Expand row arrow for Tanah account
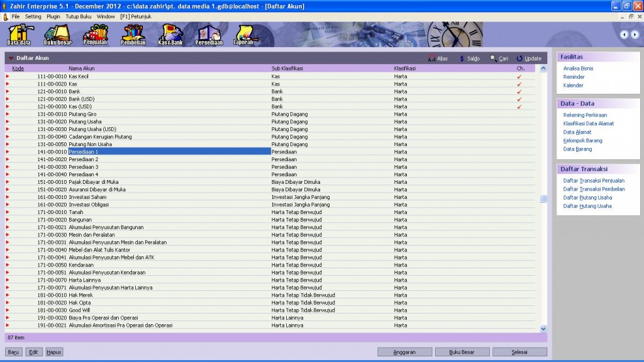The width and height of the screenshot is (644, 362). pos(8,212)
